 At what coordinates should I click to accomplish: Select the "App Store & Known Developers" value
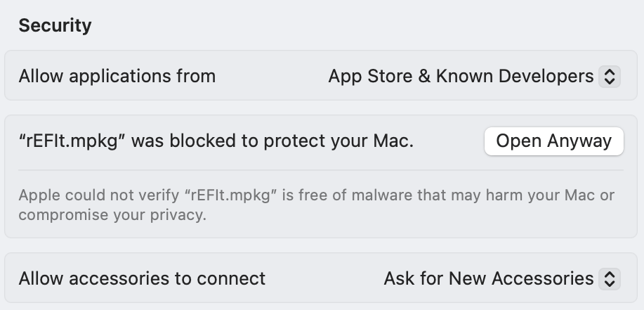[461, 76]
